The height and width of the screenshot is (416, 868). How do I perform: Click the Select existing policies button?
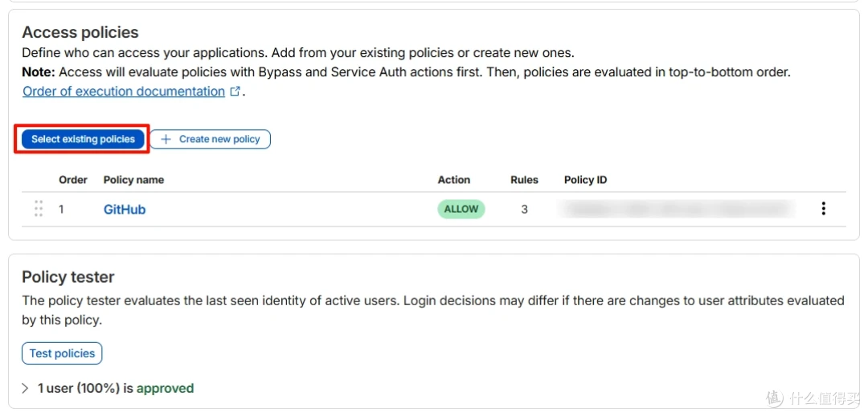(83, 140)
